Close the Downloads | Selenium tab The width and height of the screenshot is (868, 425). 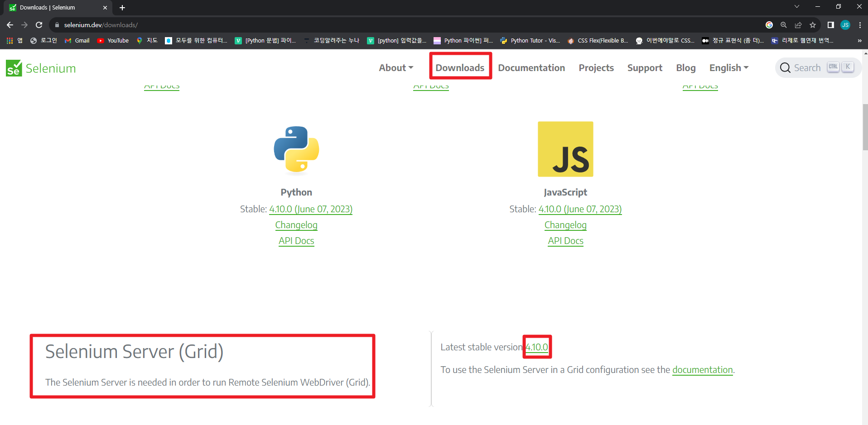tap(105, 8)
